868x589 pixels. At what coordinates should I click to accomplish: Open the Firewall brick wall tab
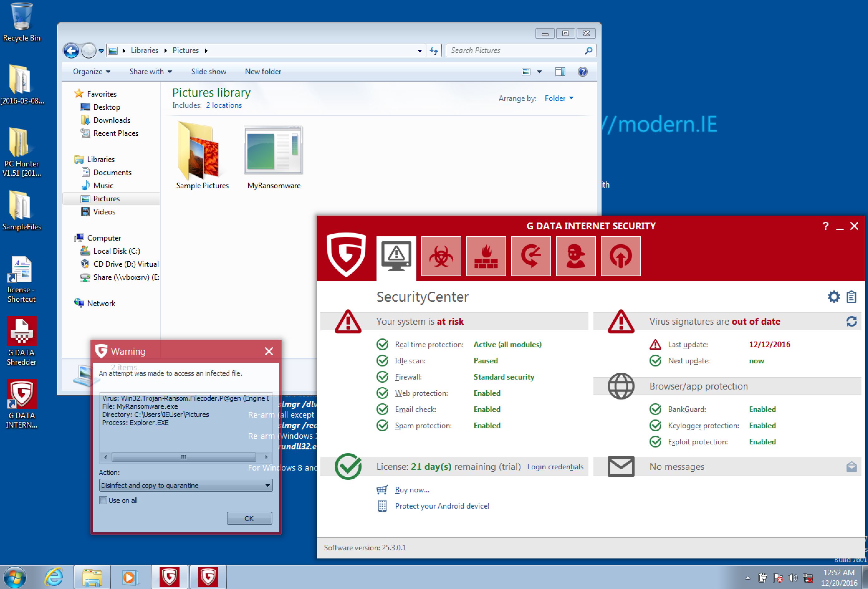[486, 256]
